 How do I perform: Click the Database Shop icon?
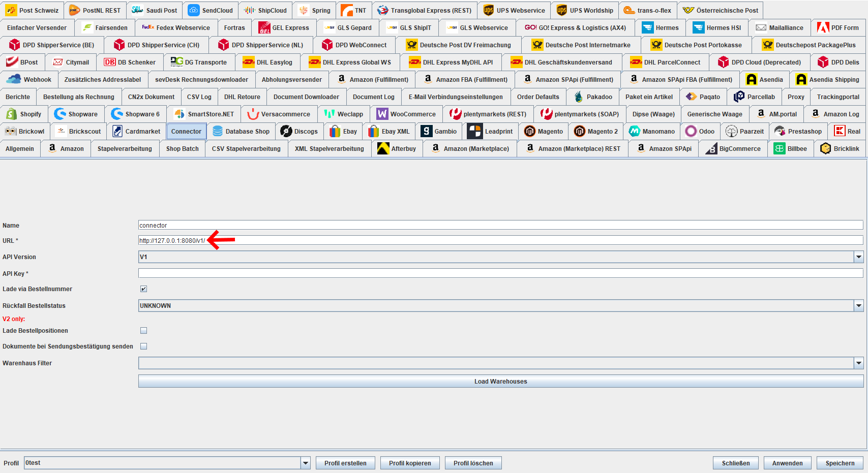(x=217, y=131)
